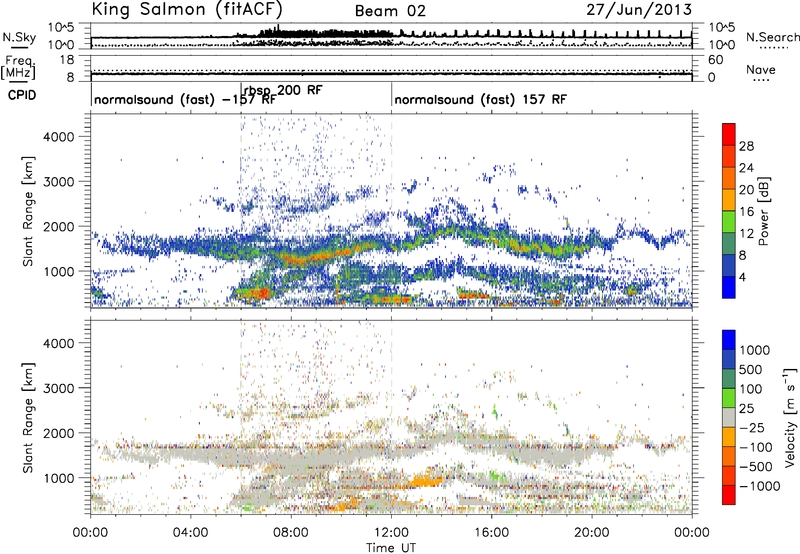Click the 10^5 label on left N.Sky axis

pos(61,27)
